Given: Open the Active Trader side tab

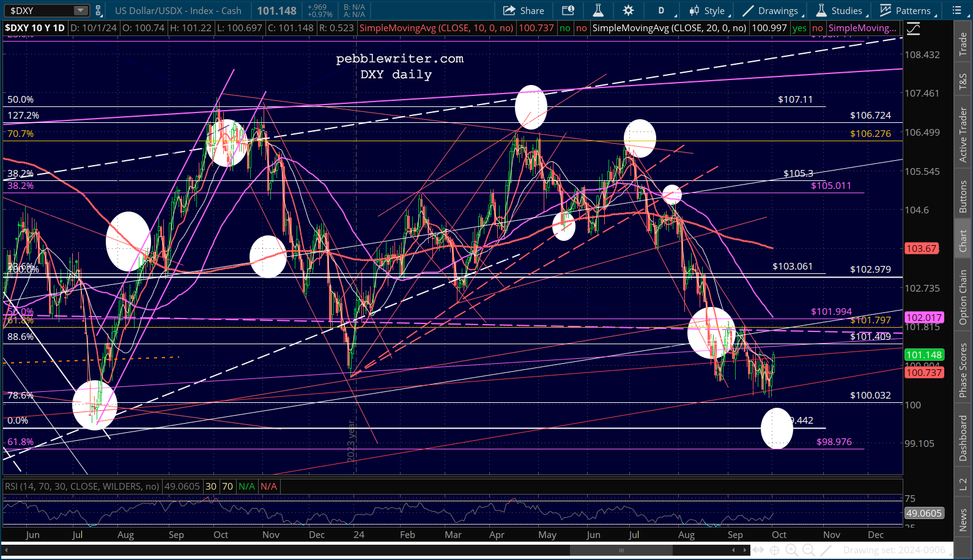Looking at the screenshot, I should point(963,134).
